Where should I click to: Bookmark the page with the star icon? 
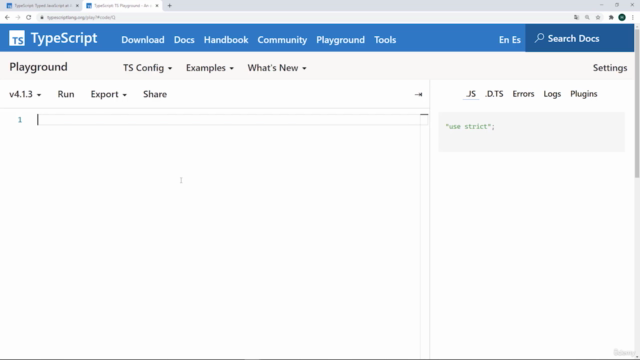(x=598, y=17)
